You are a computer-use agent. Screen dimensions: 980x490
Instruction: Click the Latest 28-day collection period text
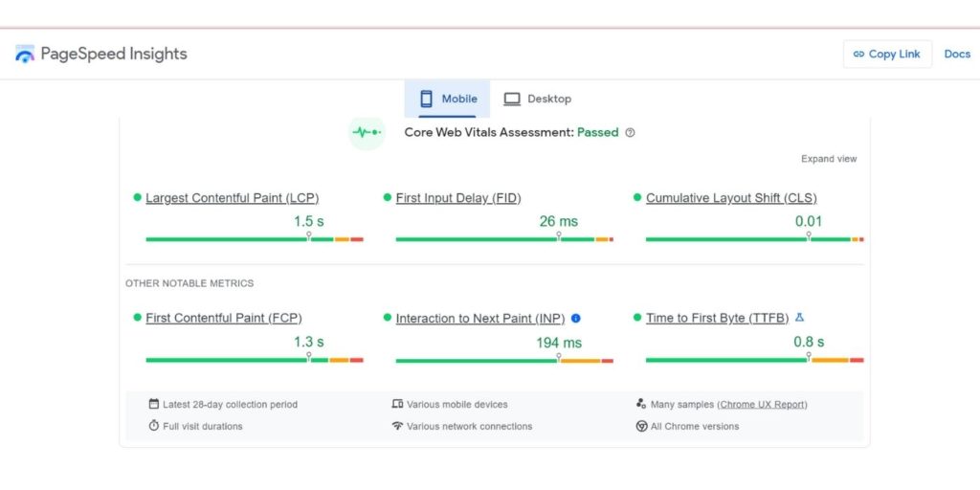(x=230, y=405)
